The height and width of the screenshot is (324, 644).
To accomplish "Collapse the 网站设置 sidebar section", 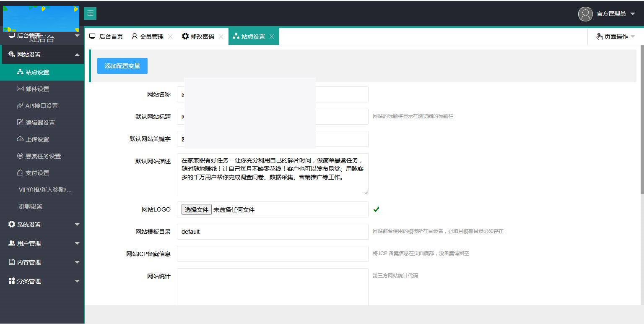I will (42, 54).
